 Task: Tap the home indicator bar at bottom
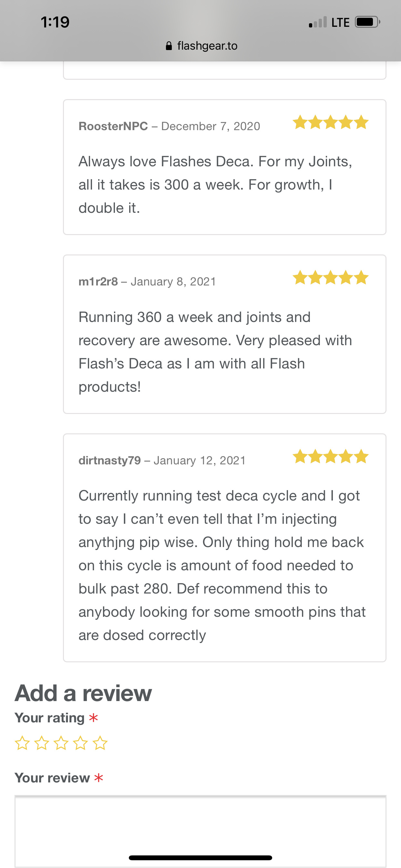pos(200,858)
